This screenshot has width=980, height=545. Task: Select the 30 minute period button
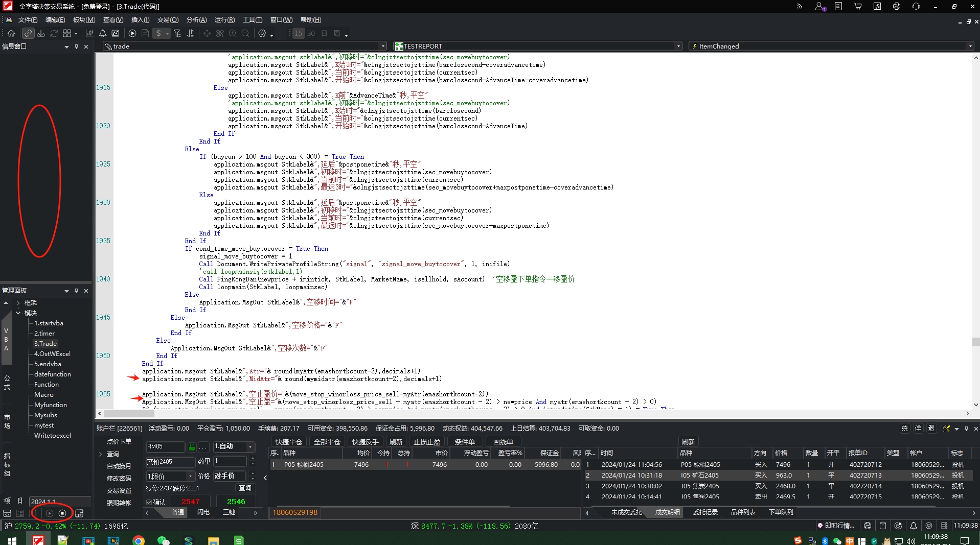(x=311, y=33)
